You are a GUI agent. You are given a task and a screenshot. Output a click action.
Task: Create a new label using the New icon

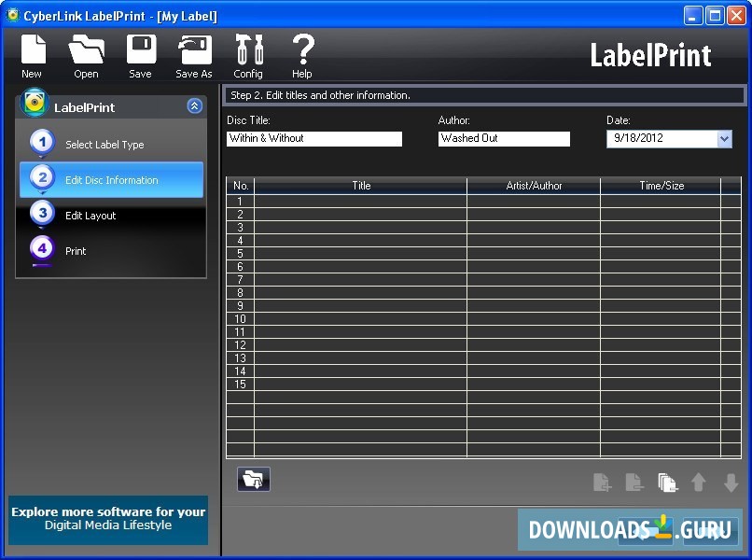coord(32,53)
